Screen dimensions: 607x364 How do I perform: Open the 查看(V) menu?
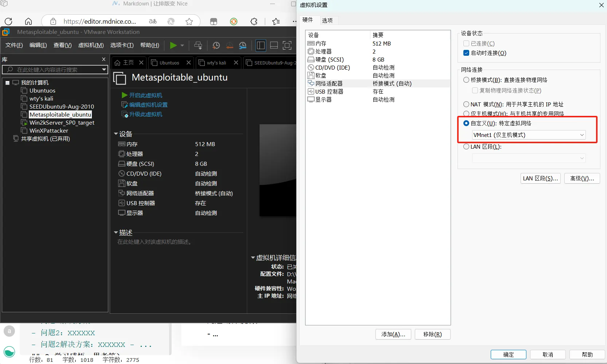pyautogui.click(x=62, y=45)
